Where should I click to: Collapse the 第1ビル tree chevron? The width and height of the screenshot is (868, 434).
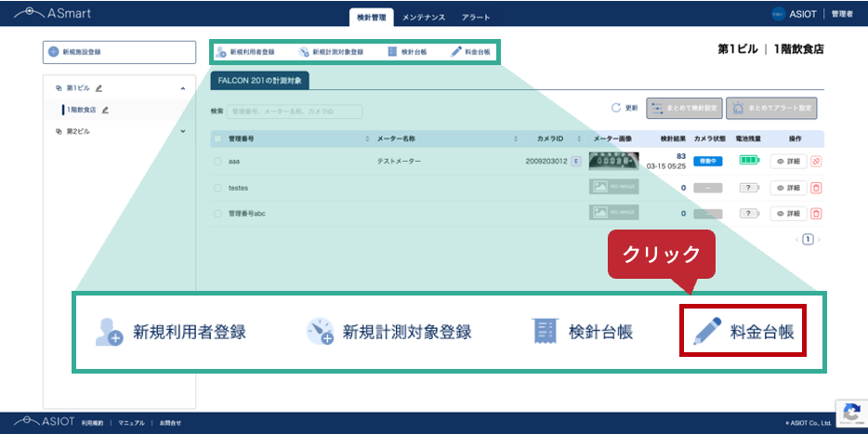(x=183, y=88)
